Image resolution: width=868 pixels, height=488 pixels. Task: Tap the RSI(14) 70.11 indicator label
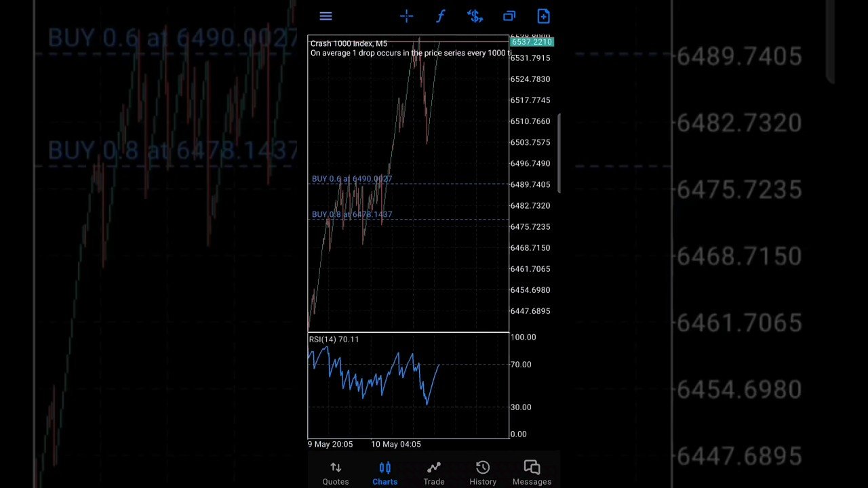(334, 339)
